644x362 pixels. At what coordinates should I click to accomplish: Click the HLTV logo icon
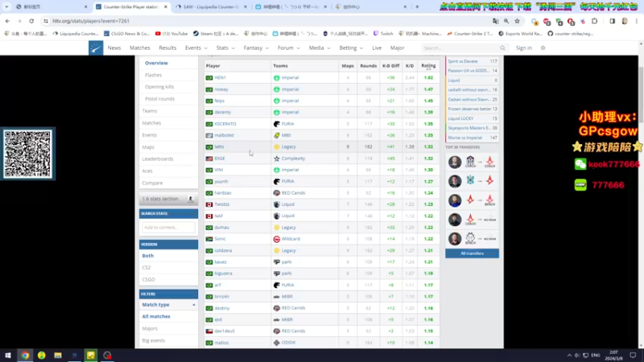click(96, 48)
